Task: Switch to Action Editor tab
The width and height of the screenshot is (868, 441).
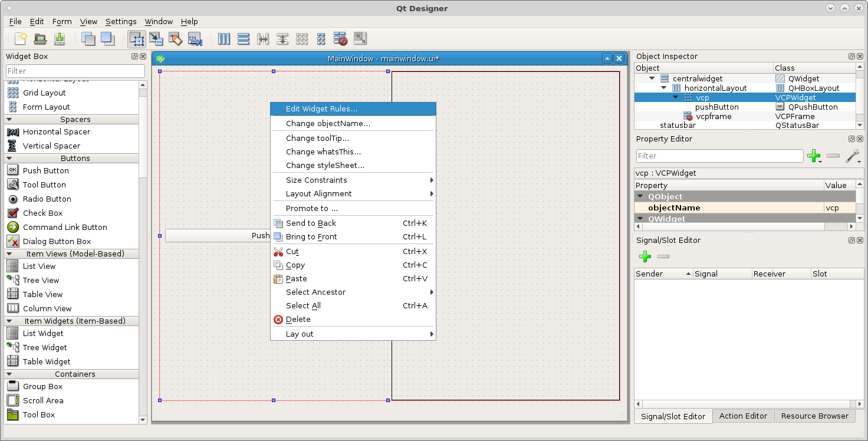Action: point(743,416)
